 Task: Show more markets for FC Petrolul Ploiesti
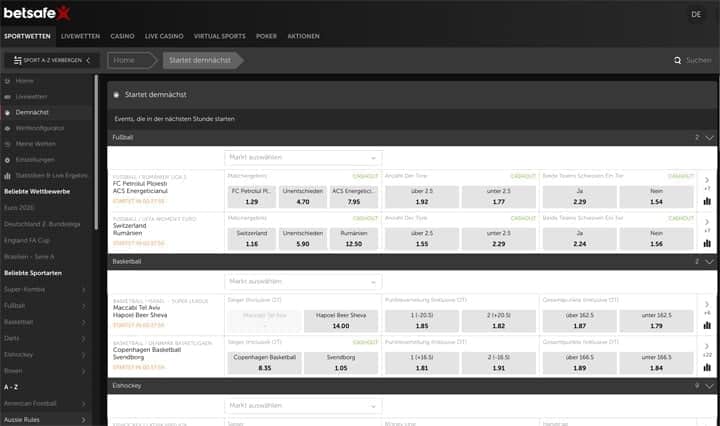pyautogui.click(x=707, y=183)
